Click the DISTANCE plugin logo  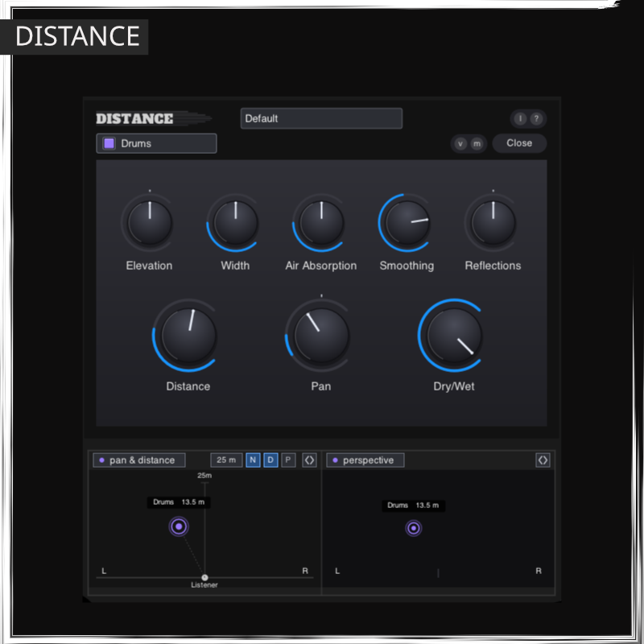tap(154, 118)
